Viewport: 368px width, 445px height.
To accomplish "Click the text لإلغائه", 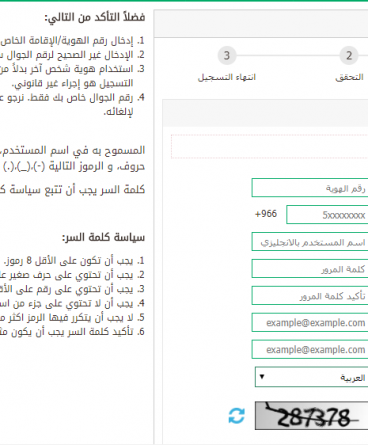I will (118, 112).
